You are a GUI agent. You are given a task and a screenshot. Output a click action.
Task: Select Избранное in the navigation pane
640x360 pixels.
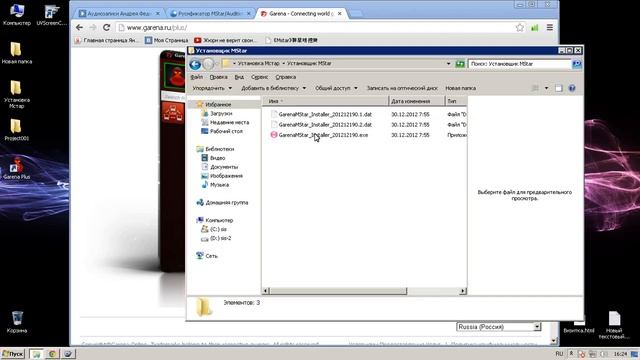coord(218,104)
